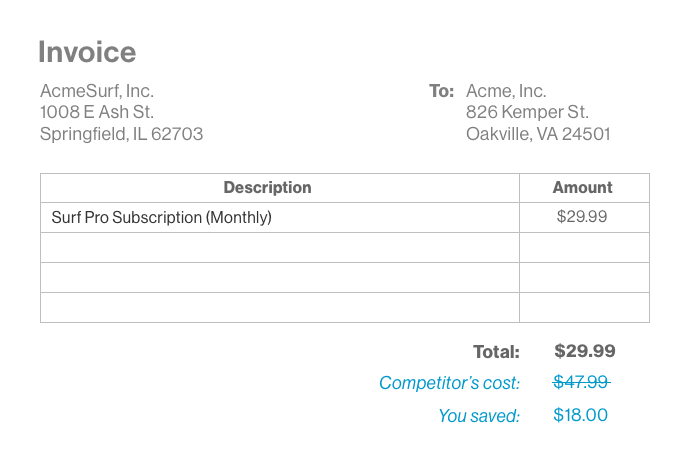
Task: Click the Invoice heading
Action: (x=87, y=52)
